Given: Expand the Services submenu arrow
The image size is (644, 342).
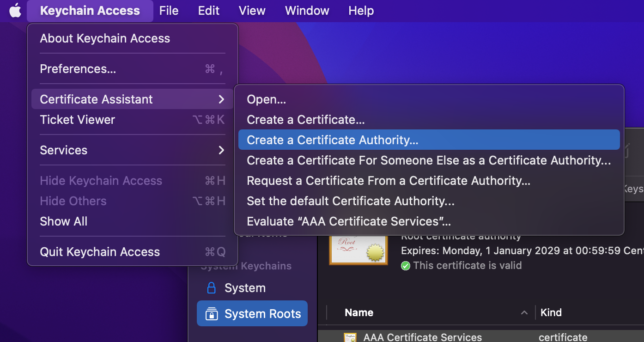Looking at the screenshot, I should (221, 150).
